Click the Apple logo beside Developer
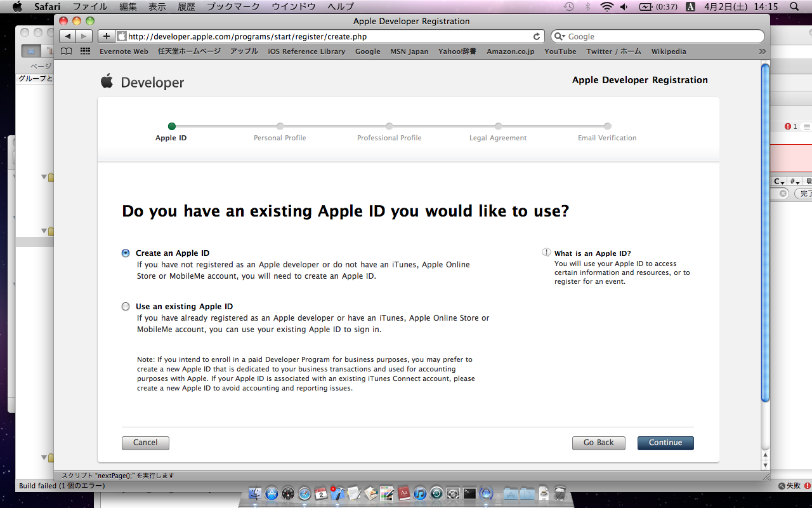Image resolution: width=812 pixels, height=508 pixels. [107, 81]
